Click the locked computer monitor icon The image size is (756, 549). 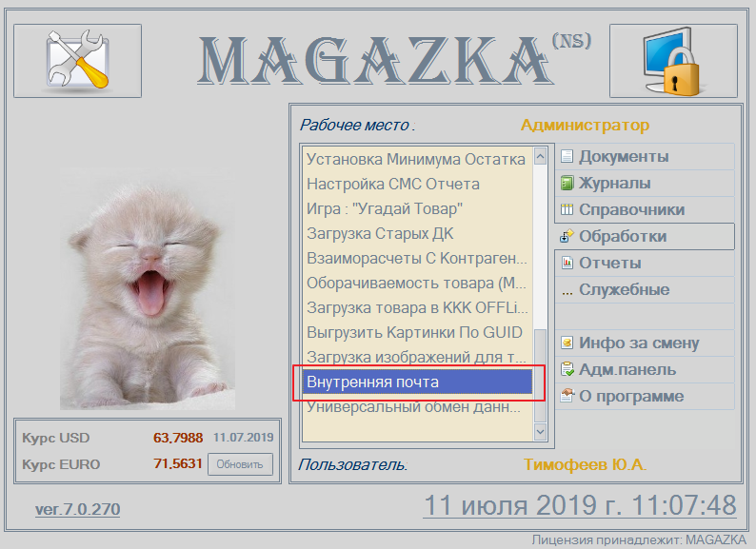point(673,61)
